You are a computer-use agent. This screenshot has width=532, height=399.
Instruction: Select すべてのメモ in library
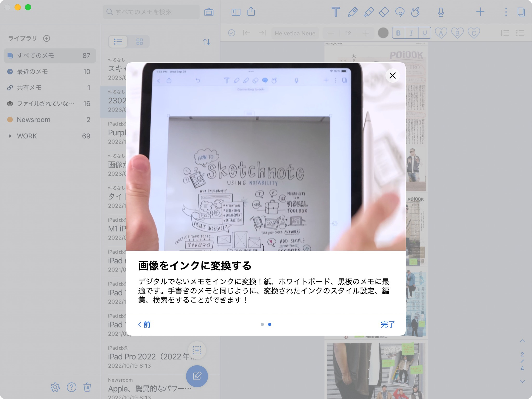tap(50, 56)
